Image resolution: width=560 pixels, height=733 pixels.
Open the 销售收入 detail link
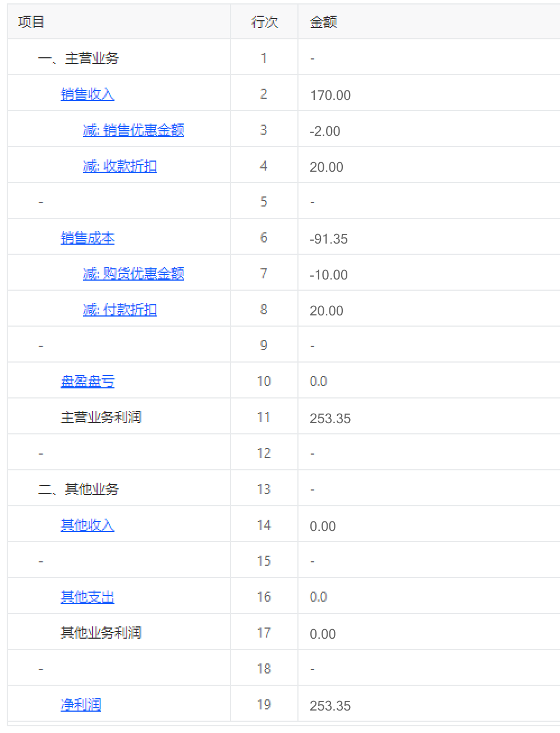coord(87,94)
